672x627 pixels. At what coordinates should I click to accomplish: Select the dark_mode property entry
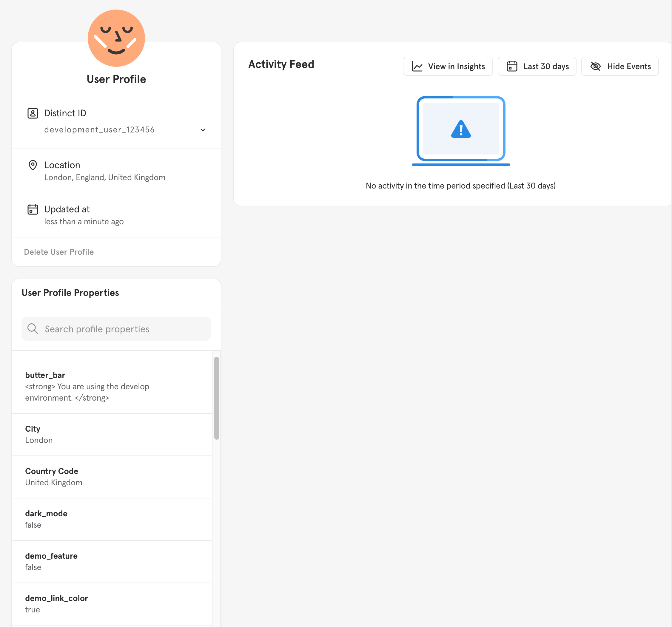click(x=101, y=519)
